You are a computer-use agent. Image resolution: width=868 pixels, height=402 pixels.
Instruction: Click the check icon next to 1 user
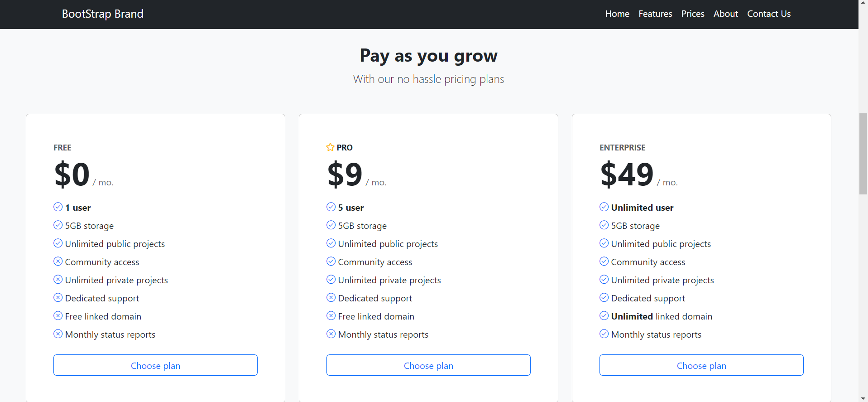(58, 207)
